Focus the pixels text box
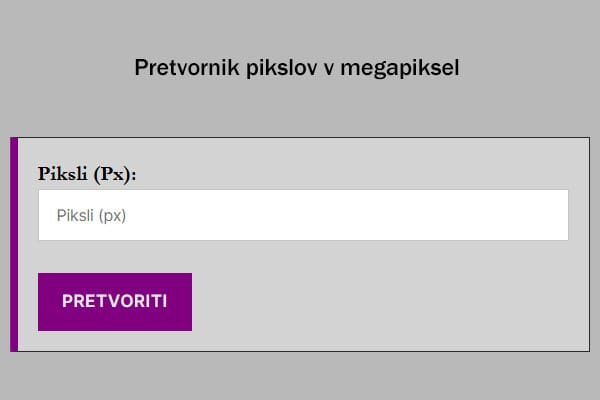Viewport: 600px width, 400px height. pyautogui.click(x=303, y=215)
